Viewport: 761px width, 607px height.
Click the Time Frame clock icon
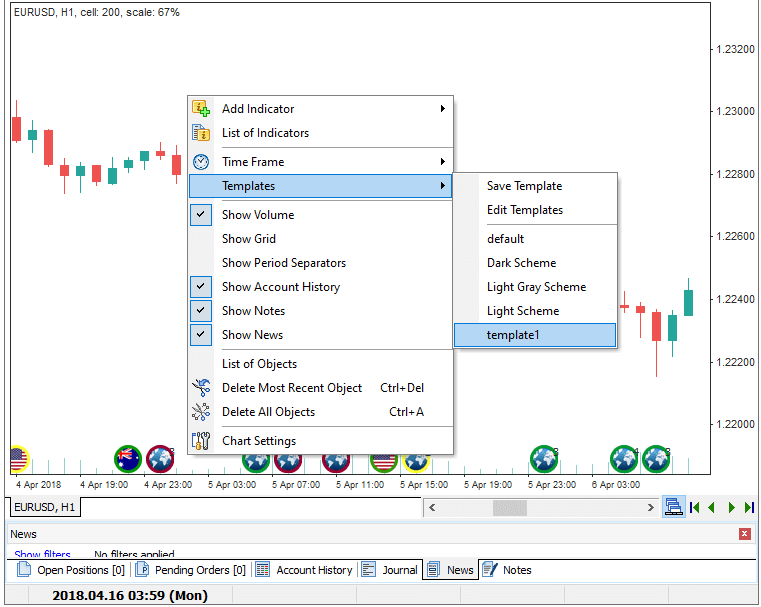(x=201, y=162)
